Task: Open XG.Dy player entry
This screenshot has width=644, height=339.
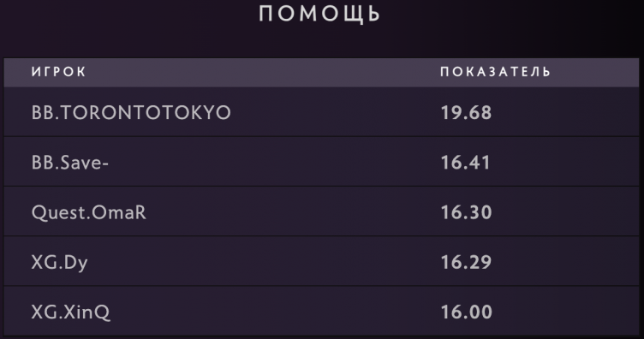Action: [x=60, y=262]
